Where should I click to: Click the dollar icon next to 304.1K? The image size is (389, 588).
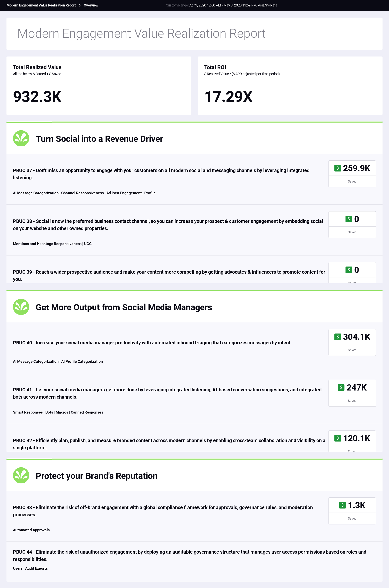(x=337, y=336)
